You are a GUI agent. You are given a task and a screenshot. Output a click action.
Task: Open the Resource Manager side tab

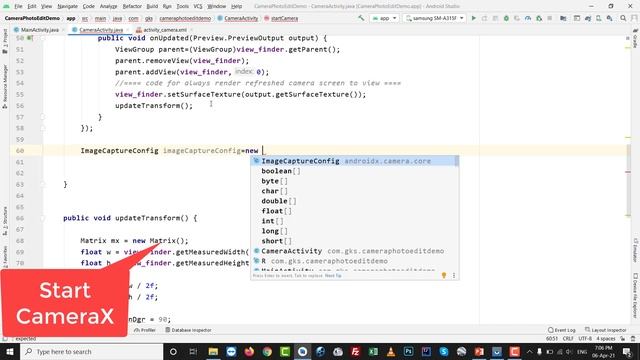coord(5,86)
